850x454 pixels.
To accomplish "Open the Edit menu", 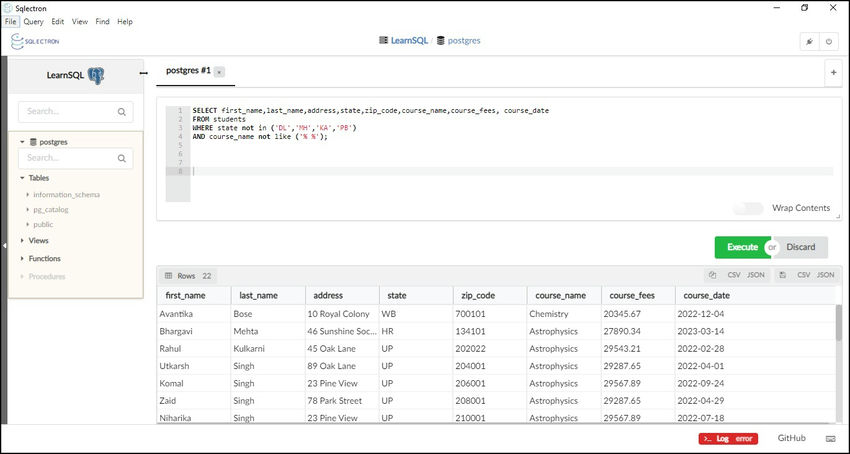I will pyautogui.click(x=57, y=22).
